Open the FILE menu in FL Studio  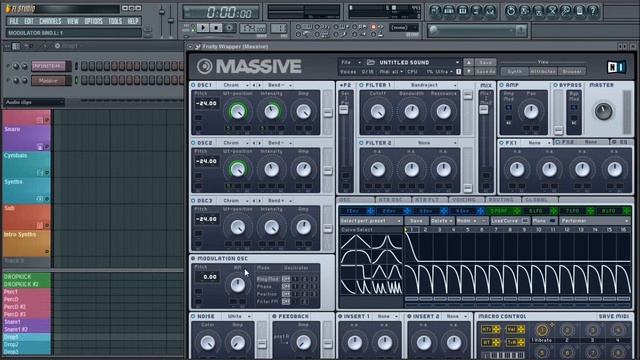[x=14, y=21]
